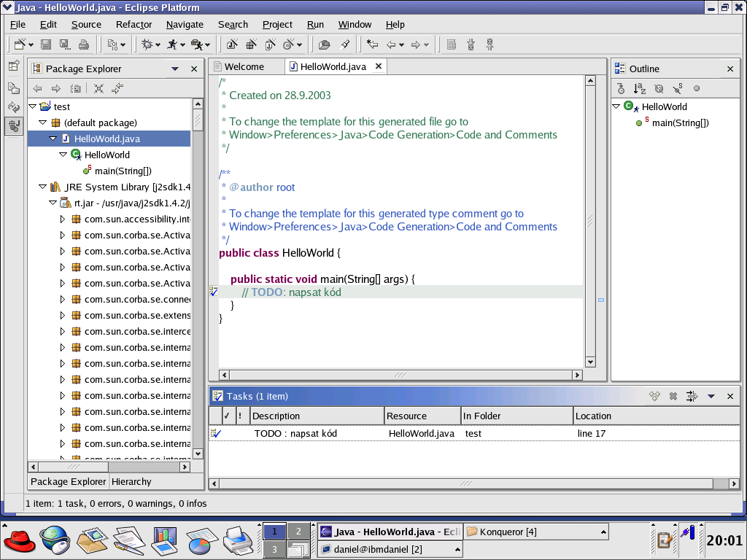This screenshot has width=747, height=560.
Task: Delete the task using the Tasks X icon
Action: (673, 396)
